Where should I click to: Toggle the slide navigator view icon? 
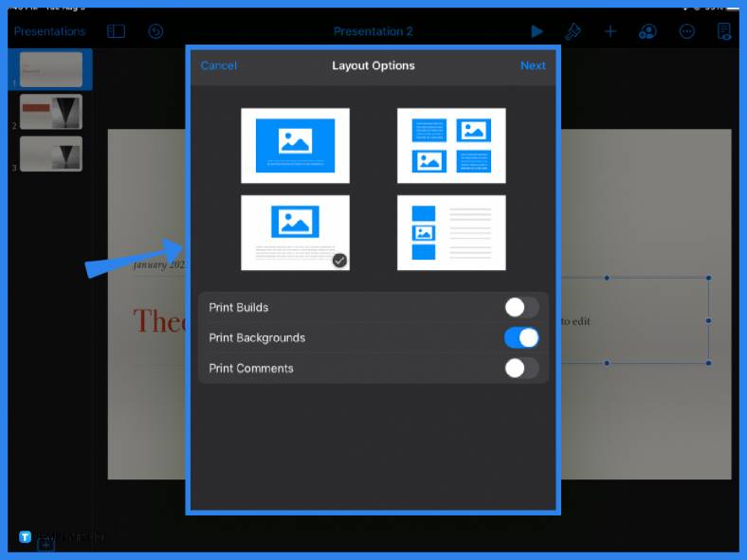[x=116, y=31]
